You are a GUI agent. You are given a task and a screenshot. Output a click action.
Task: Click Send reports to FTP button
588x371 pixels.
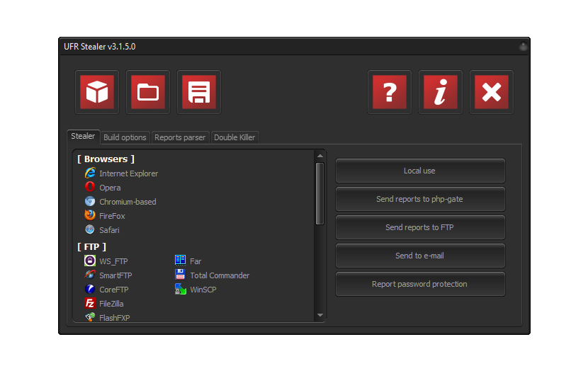(x=420, y=227)
